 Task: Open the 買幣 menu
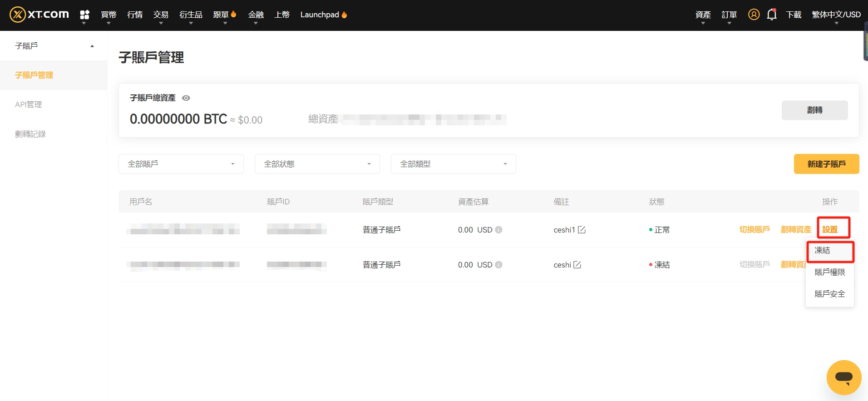coord(108,15)
